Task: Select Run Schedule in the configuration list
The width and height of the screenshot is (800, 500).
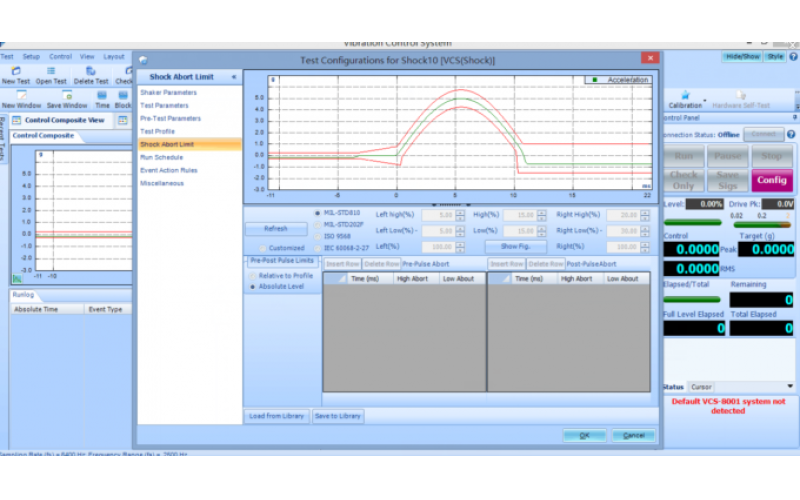Action: click(x=162, y=157)
